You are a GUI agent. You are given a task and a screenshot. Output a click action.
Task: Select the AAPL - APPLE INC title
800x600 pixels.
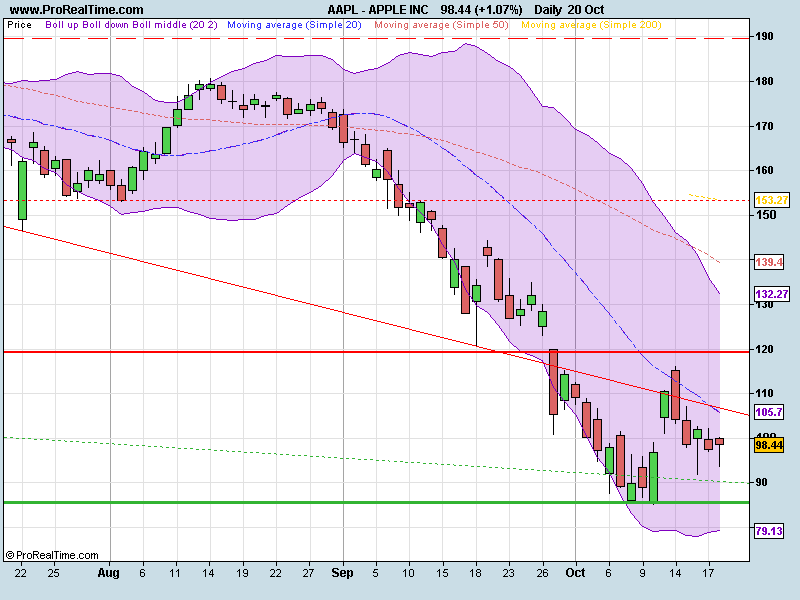pyautogui.click(x=378, y=10)
